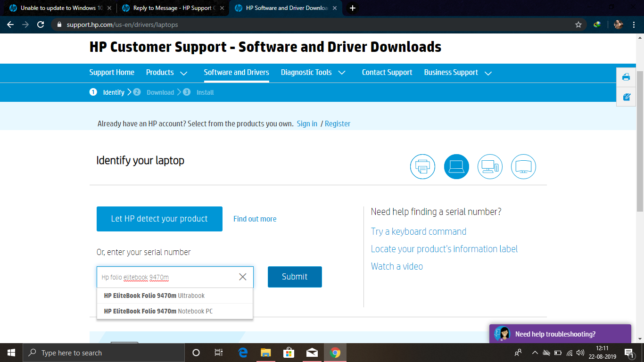Expand the Diagnostic Tools menu
Screen dimensions: 644x362
[314, 73]
